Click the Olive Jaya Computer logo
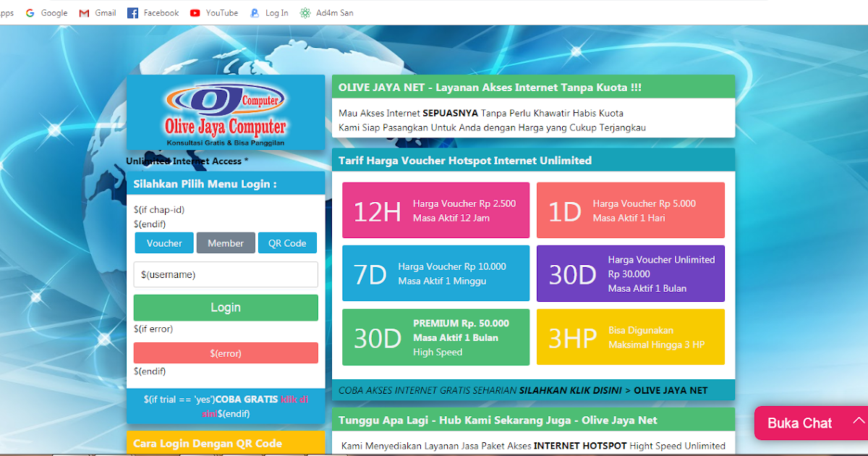Screen dimensions: 868x456 [226, 112]
